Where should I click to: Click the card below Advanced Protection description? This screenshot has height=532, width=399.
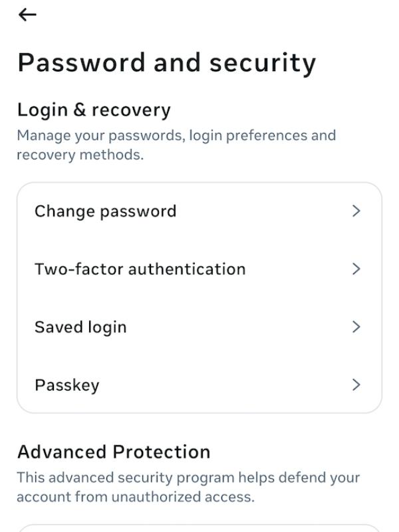pos(199,528)
